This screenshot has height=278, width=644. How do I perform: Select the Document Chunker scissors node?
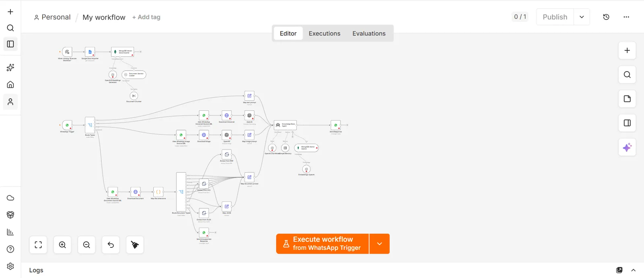click(x=134, y=95)
